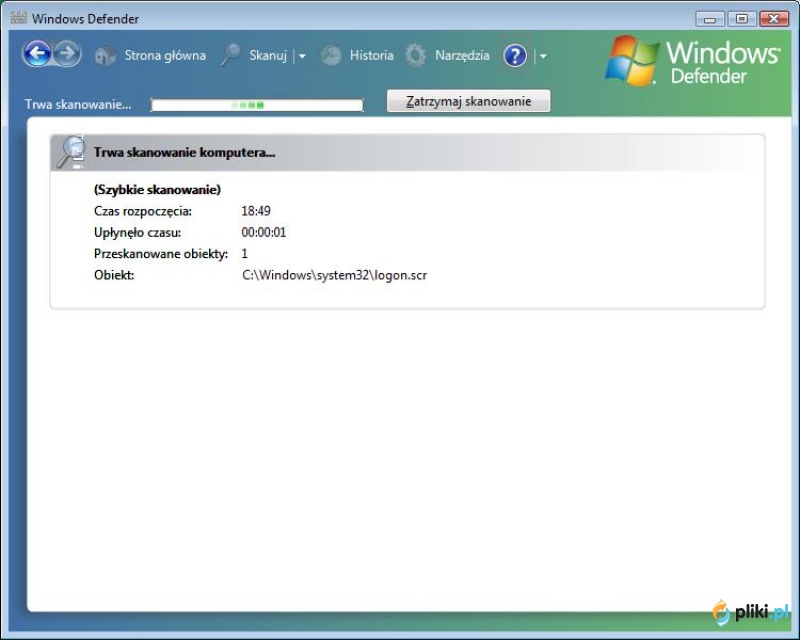
Task: Open the Historia section
Action: tap(371, 55)
